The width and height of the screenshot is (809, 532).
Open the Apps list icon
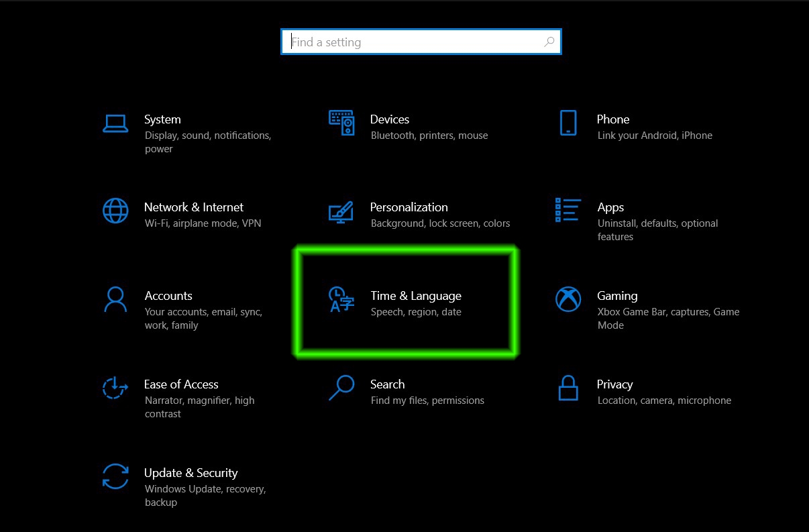pyautogui.click(x=568, y=209)
